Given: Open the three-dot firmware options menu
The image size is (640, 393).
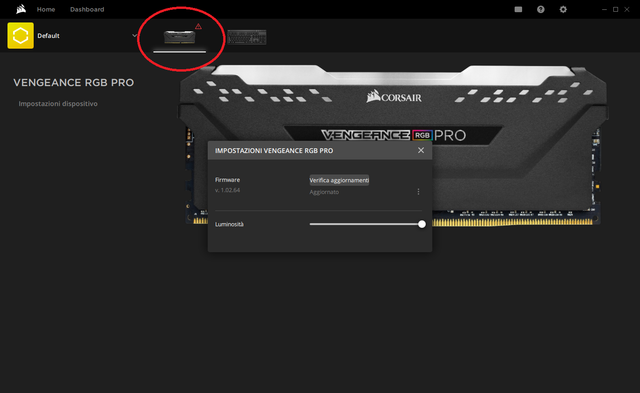Looking at the screenshot, I should point(418,192).
